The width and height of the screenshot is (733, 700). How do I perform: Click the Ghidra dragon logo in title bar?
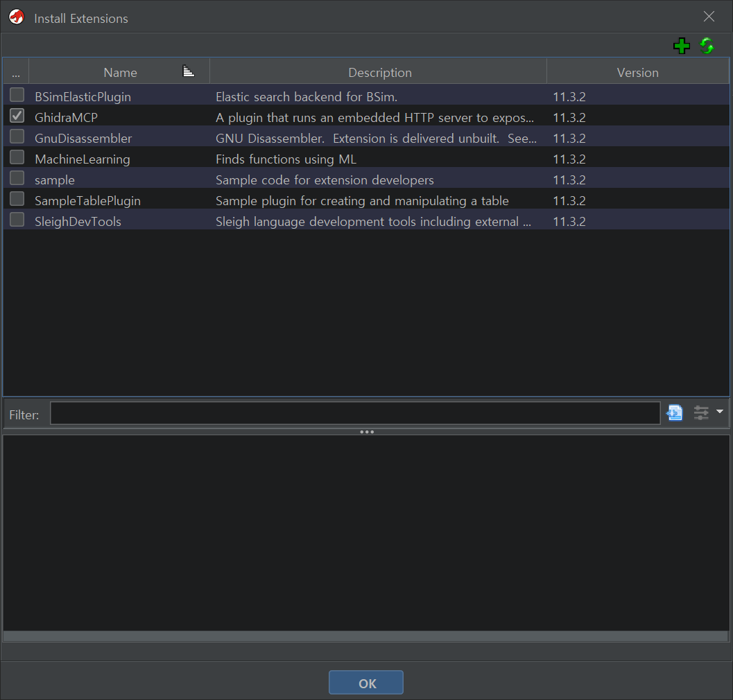17,17
